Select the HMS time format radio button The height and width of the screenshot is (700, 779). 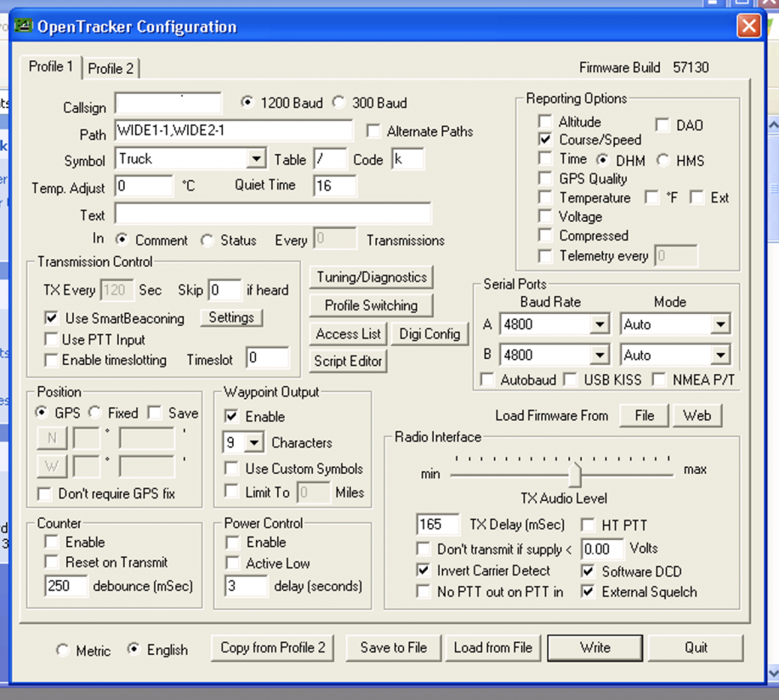coord(662,161)
